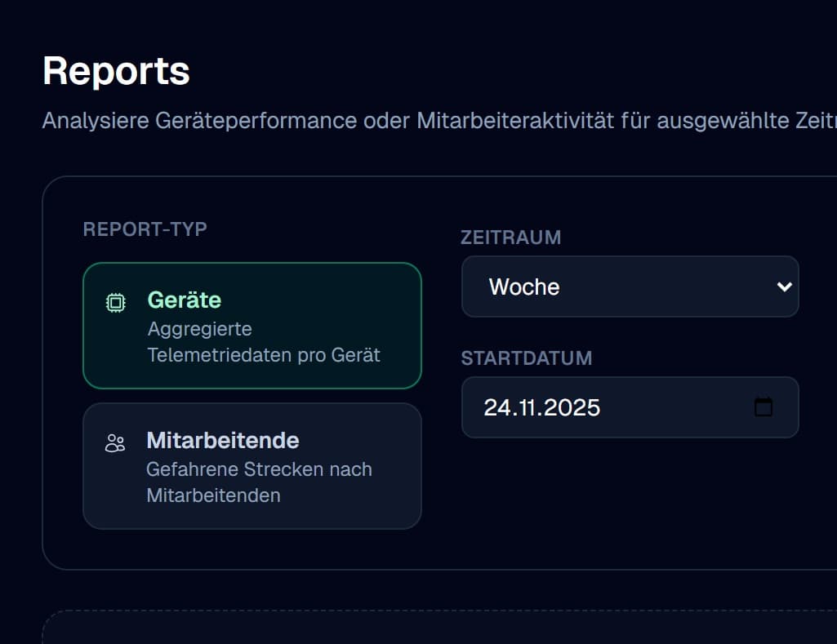
Task: Open the calendar picker icon in Startdatum
Action: point(763,406)
